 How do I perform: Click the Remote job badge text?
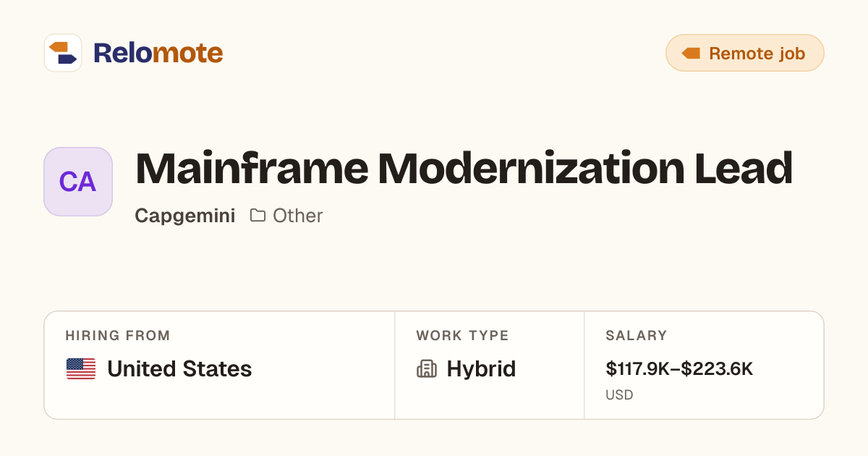757,53
